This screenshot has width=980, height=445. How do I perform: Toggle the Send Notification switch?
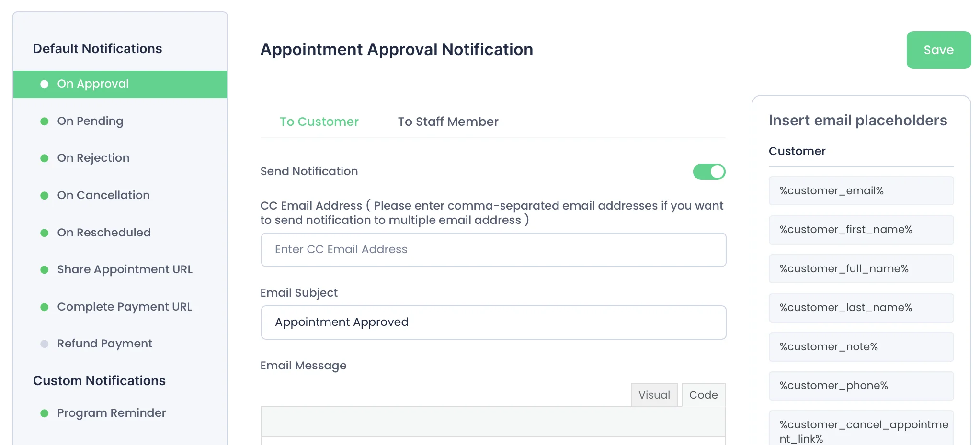click(x=709, y=172)
